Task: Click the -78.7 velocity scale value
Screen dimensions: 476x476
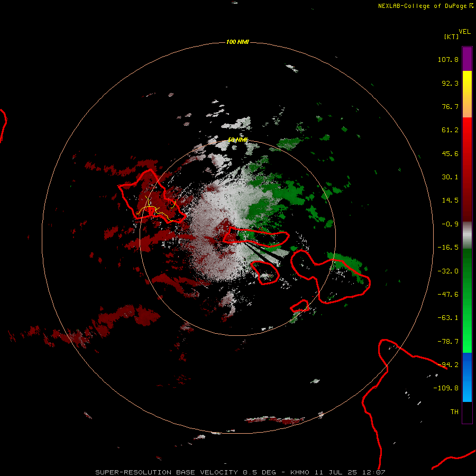Action: 448,342
